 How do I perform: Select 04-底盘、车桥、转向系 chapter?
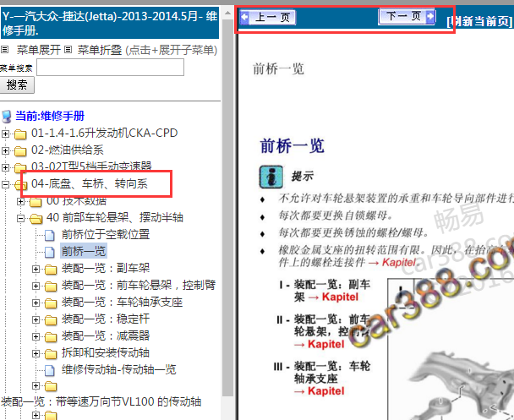point(89,183)
